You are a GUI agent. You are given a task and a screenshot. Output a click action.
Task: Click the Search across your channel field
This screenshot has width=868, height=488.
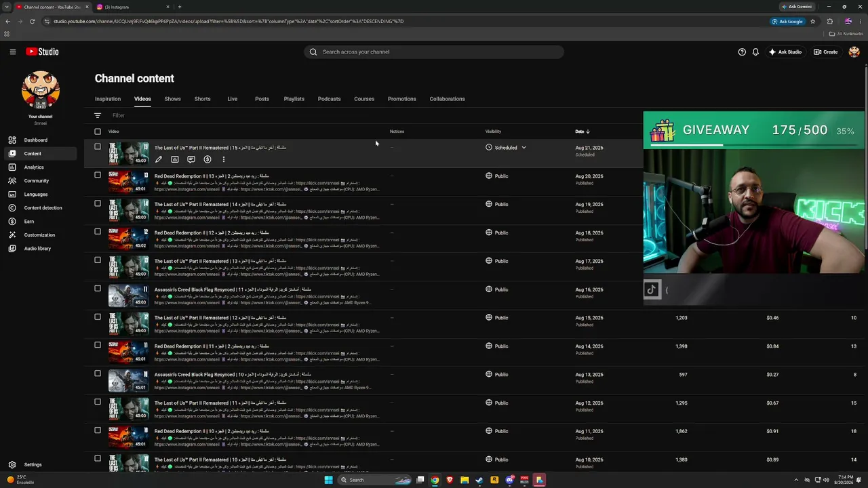point(434,52)
